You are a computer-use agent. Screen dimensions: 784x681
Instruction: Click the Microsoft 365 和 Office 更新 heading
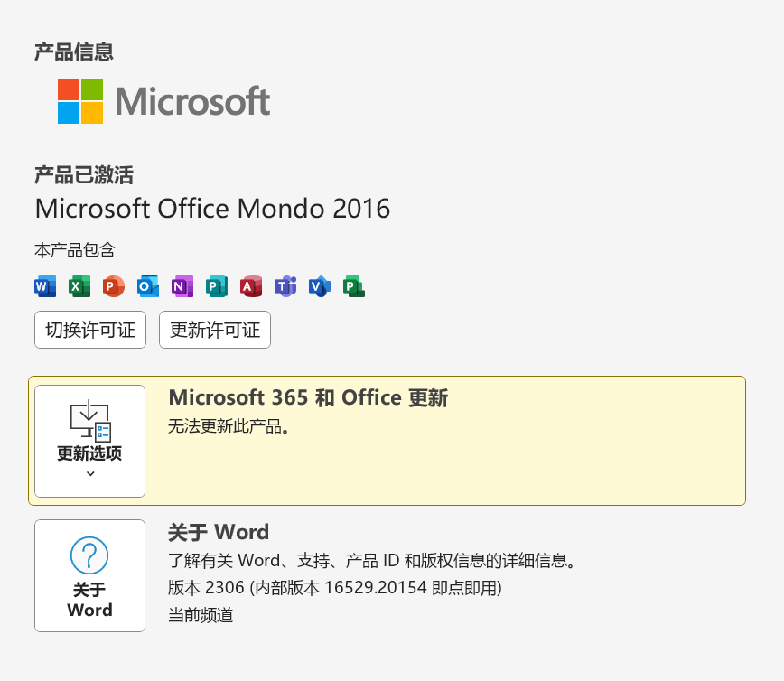tap(308, 397)
